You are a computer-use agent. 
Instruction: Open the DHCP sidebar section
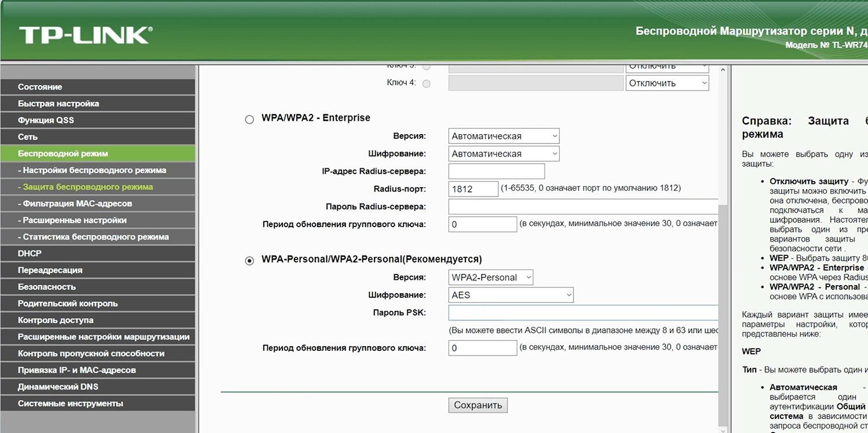(x=30, y=253)
